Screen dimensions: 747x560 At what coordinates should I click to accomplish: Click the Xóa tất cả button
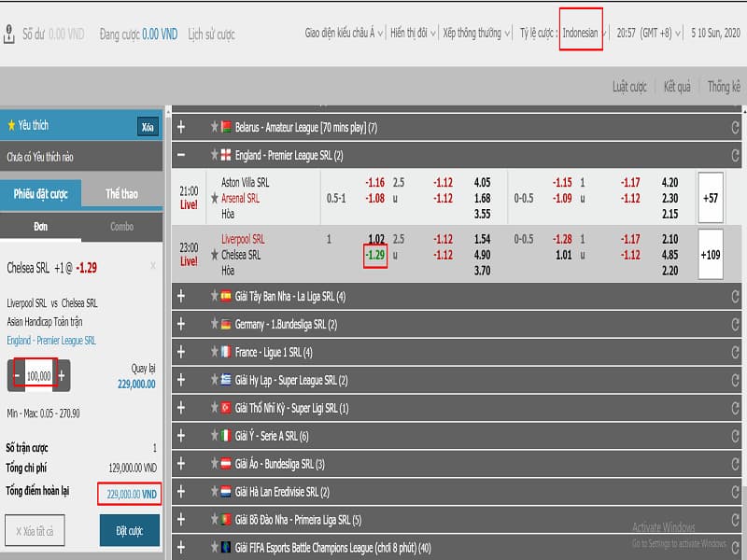tap(35, 530)
